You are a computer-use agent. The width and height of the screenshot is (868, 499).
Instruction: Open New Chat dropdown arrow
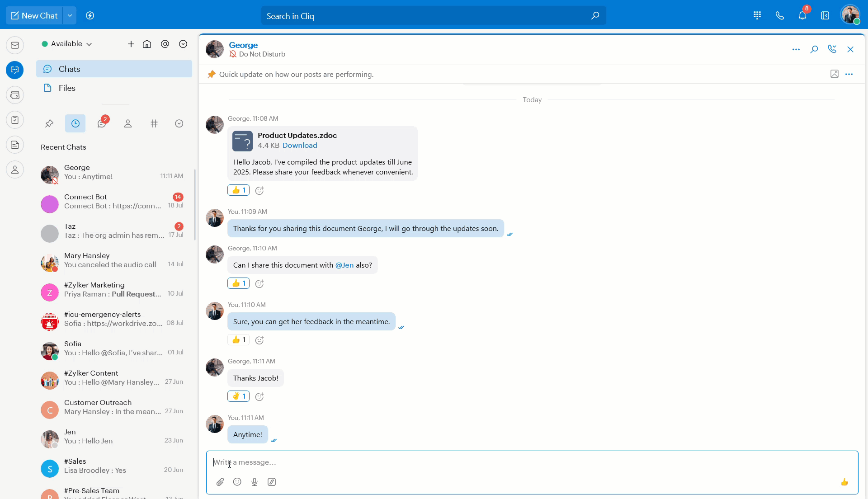point(70,16)
